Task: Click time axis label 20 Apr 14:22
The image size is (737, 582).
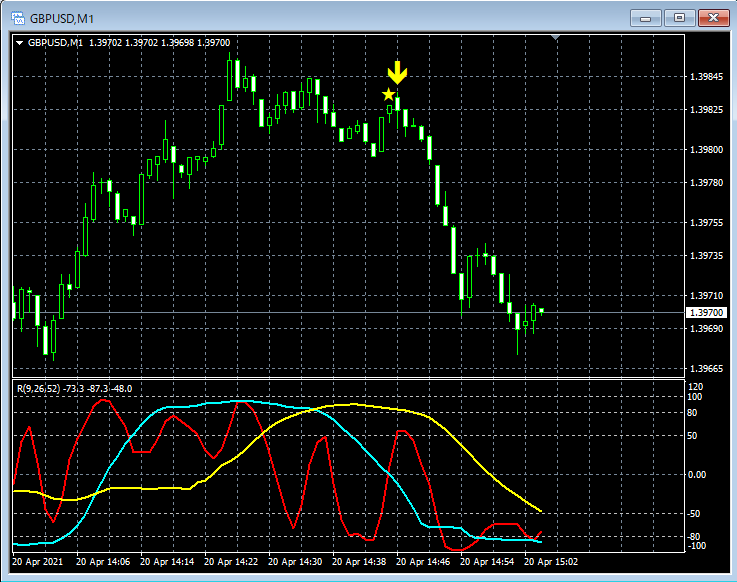Action: 231,562
